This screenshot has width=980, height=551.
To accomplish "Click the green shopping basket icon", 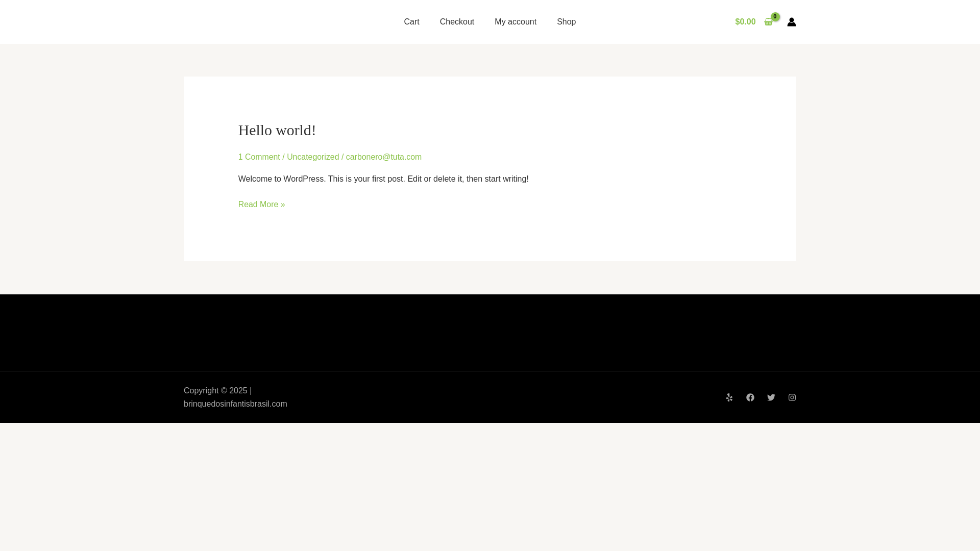I will pos(768,22).
